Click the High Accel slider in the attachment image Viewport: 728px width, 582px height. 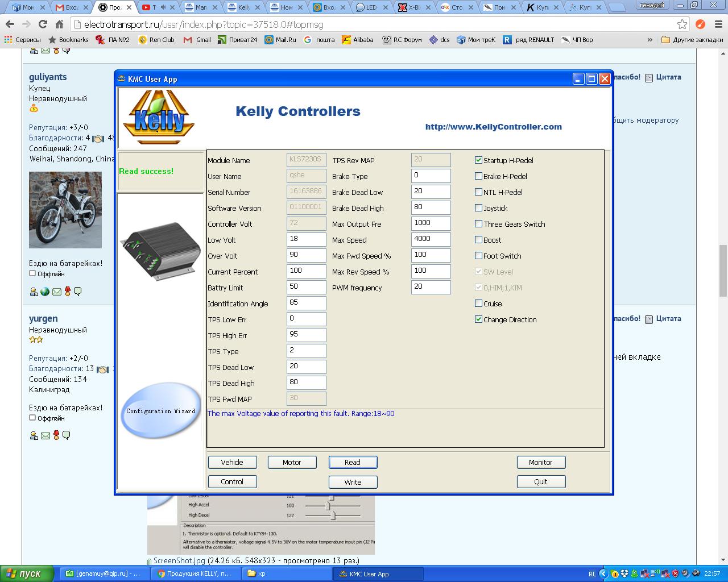328,505
